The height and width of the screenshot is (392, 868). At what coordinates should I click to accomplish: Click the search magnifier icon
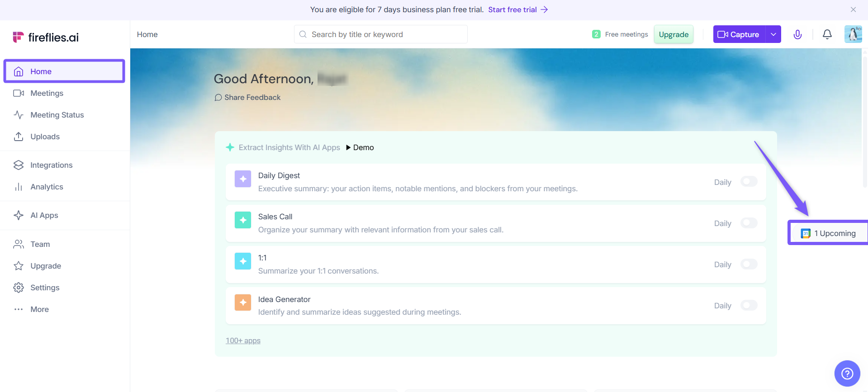click(303, 34)
